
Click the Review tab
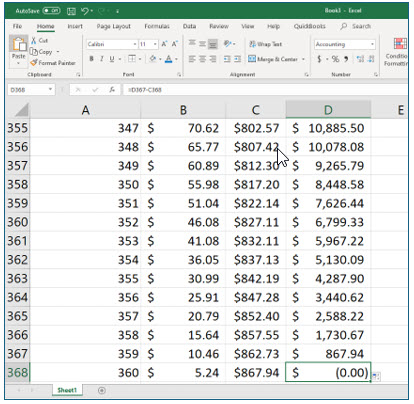click(x=219, y=26)
